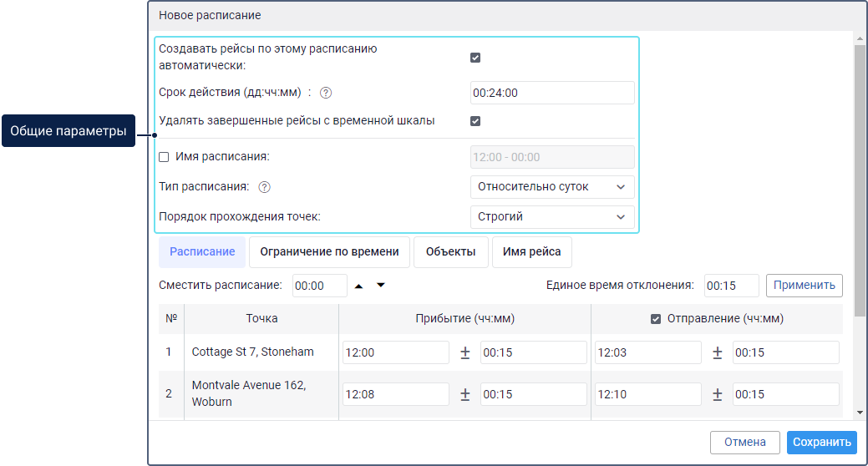
Task: Toggle the Отправление column checkbox
Action: 656,318
